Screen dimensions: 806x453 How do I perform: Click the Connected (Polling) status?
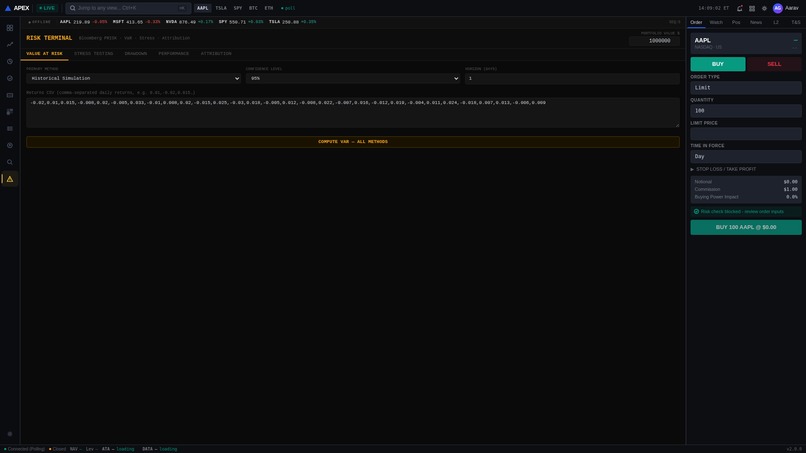click(25, 449)
